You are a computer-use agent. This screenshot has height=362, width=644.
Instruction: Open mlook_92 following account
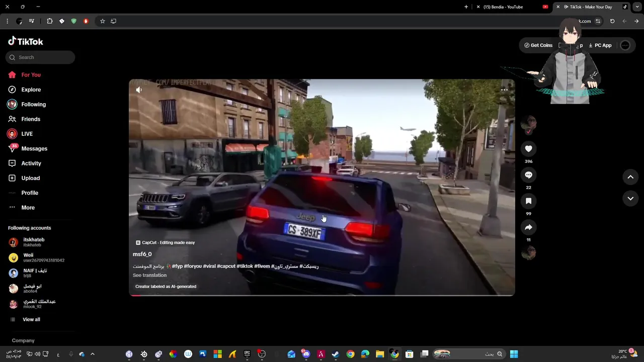(x=32, y=304)
